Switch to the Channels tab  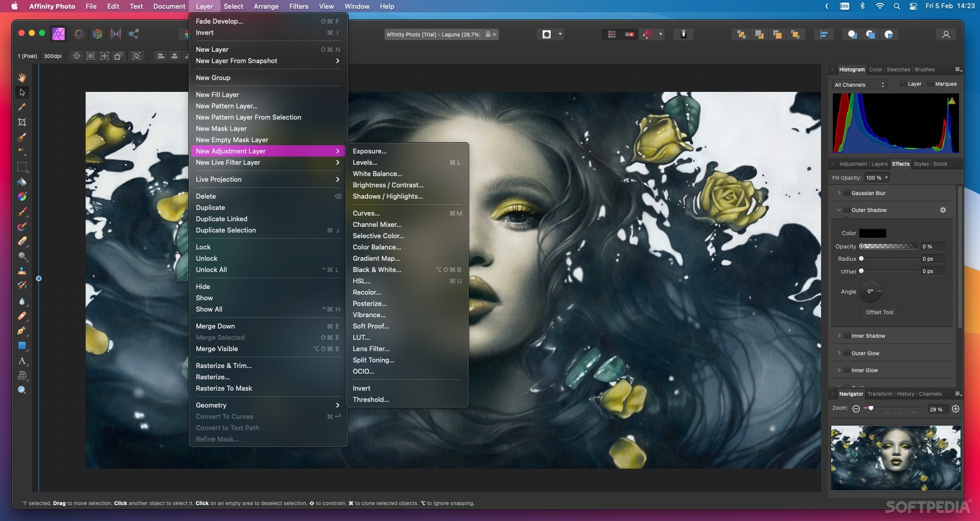coord(930,394)
